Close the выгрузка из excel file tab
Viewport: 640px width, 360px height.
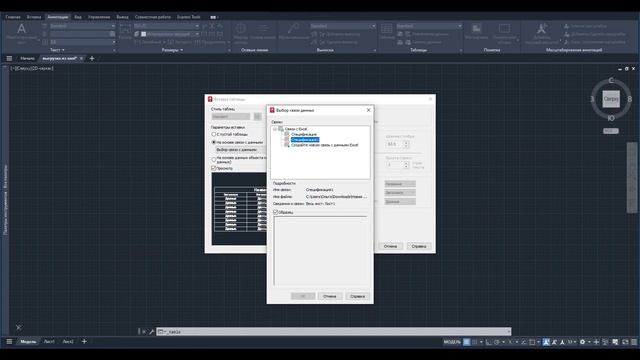click(x=81, y=58)
